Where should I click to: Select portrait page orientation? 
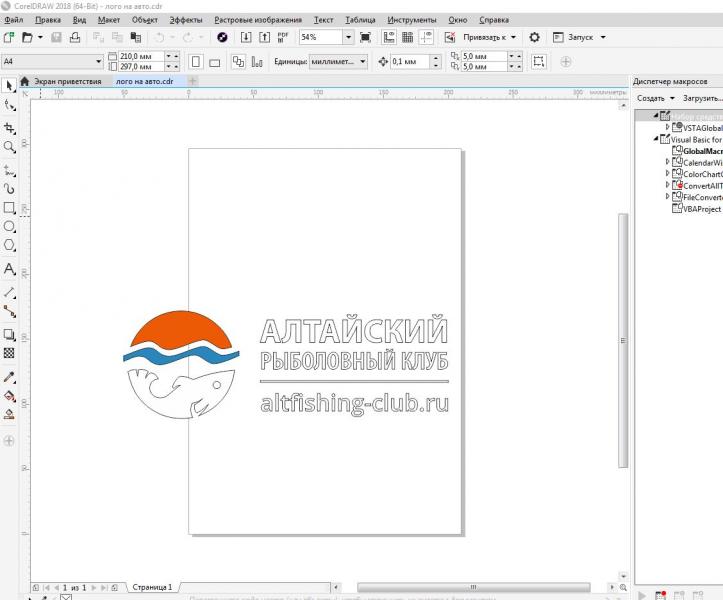[x=196, y=61]
